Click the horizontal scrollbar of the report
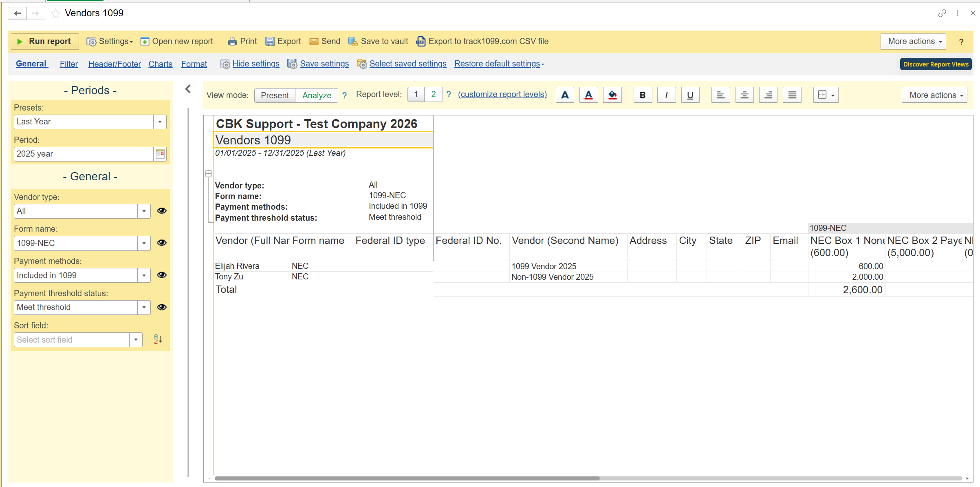The height and width of the screenshot is (487, 980). coord(407,478)
